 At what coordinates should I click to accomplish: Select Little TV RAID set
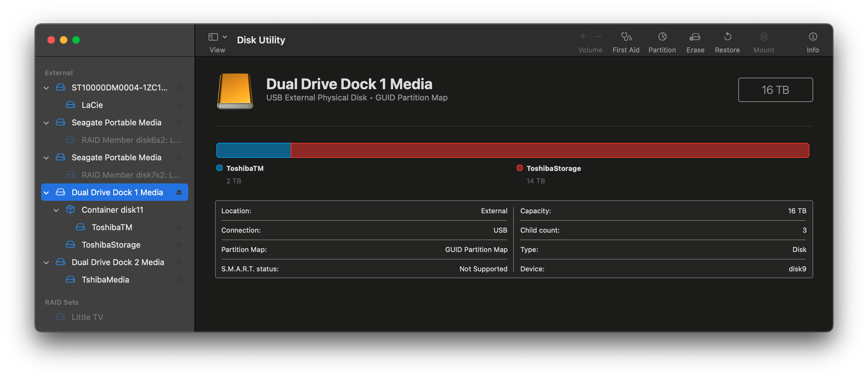pos(87,317)
